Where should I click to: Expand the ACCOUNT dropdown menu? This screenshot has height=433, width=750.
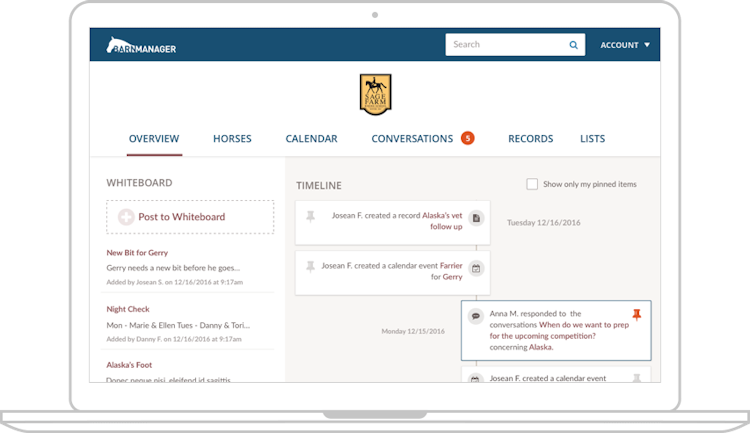(625, 45)
